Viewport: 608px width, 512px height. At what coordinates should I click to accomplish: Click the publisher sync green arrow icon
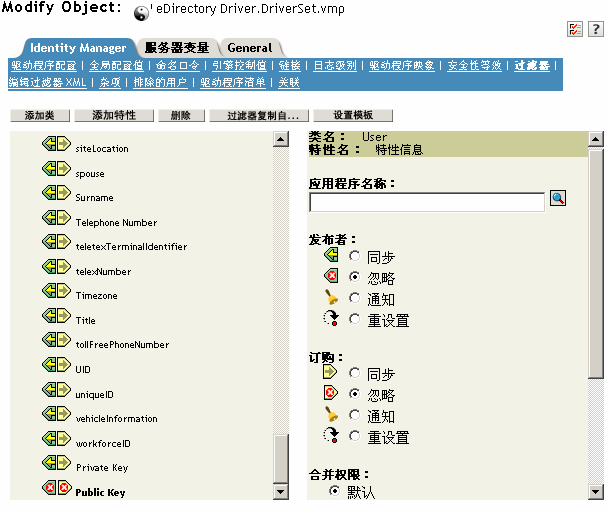[x=331, y=255]
